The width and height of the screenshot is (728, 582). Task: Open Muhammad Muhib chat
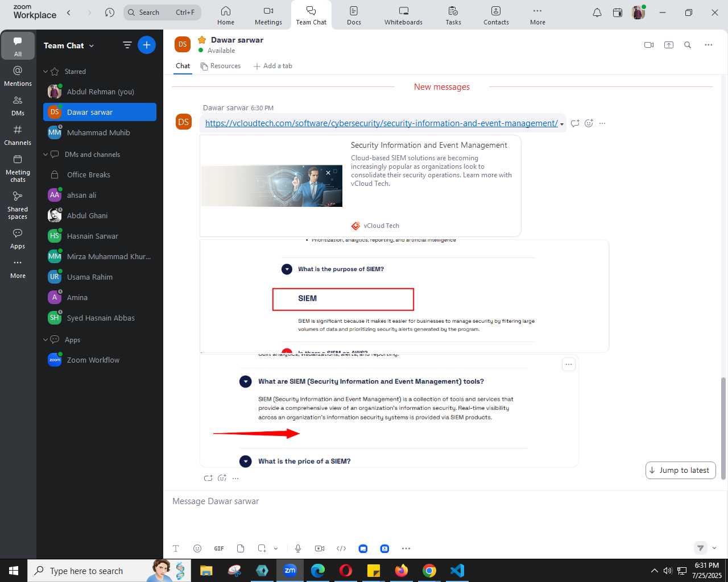100,132
